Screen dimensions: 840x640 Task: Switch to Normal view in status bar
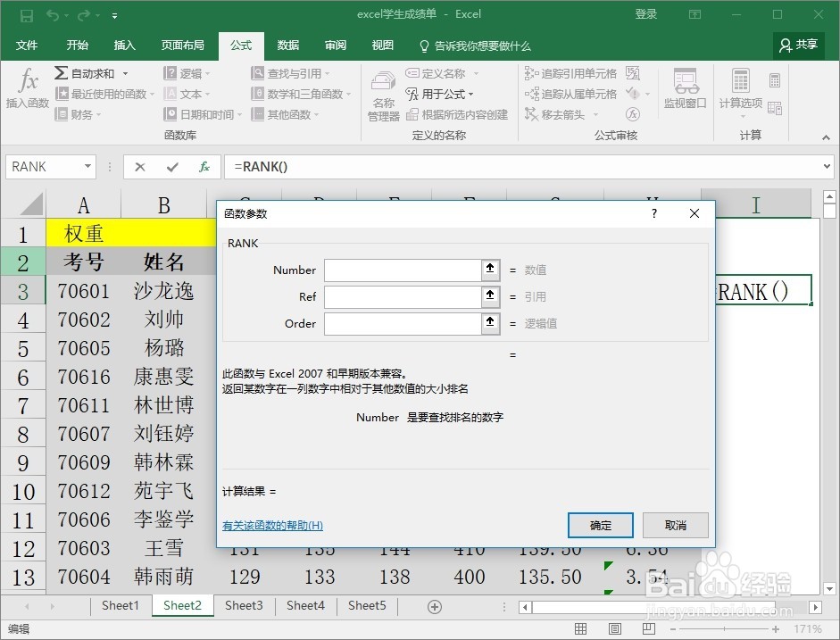[x=581, y=628]
